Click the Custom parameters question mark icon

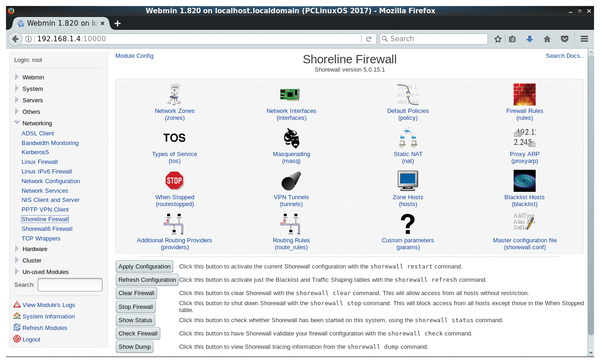(408, 224)
